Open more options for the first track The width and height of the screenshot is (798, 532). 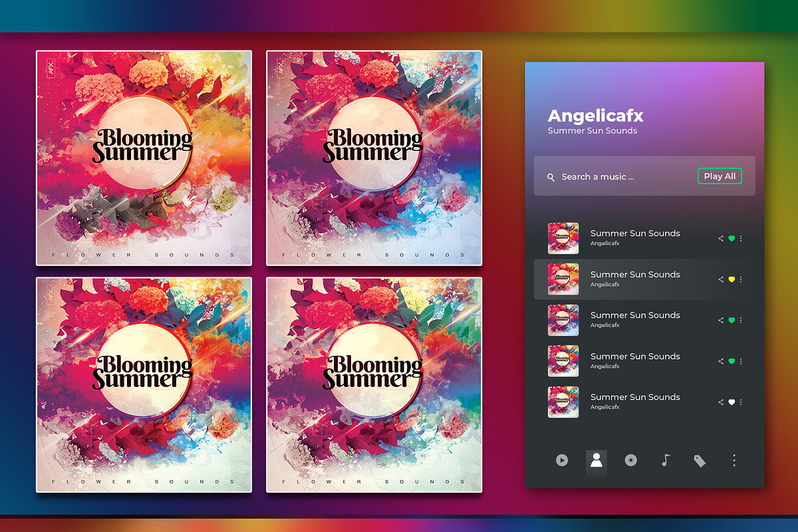(741, 239)
